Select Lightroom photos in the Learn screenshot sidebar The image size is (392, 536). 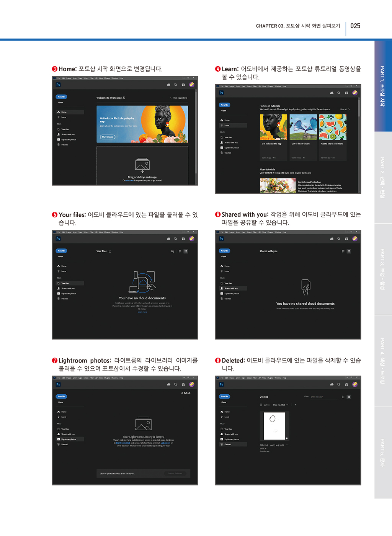coord(233,148)
